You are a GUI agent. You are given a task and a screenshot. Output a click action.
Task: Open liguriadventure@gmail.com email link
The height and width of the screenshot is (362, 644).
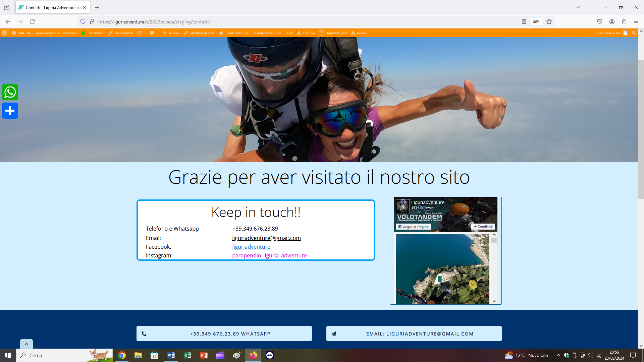coord(266,238)
